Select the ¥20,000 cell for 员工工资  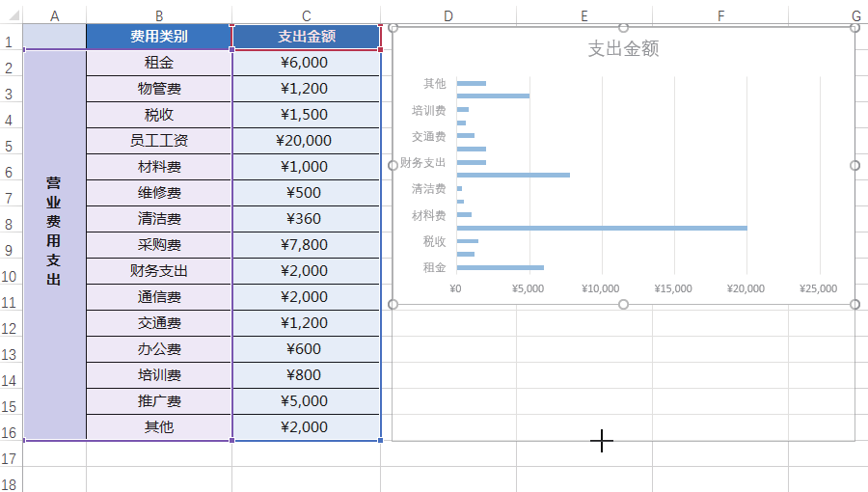click(x=306, y=141)
